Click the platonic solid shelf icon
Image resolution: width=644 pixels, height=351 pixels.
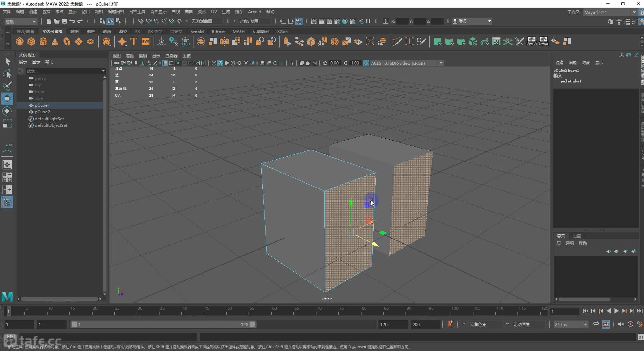click(x=106, y=42)
